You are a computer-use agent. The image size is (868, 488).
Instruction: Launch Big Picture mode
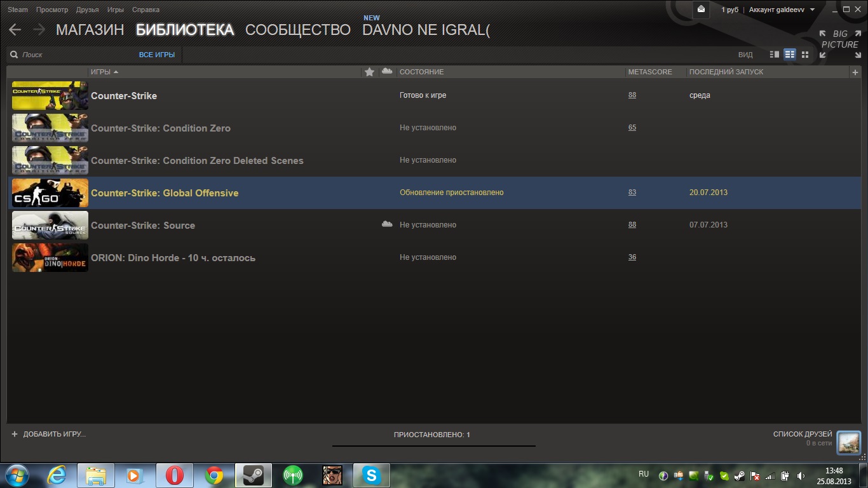[x=839, y=44]
